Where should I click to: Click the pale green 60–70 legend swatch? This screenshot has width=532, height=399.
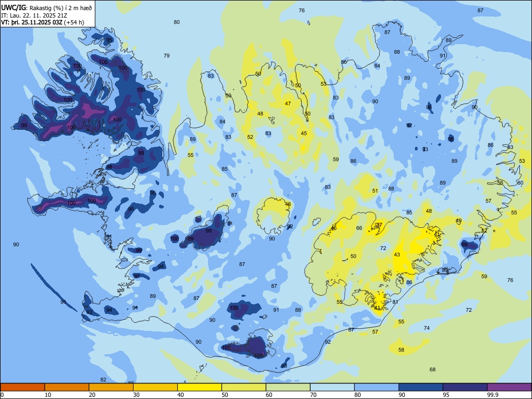coord(288,387)
